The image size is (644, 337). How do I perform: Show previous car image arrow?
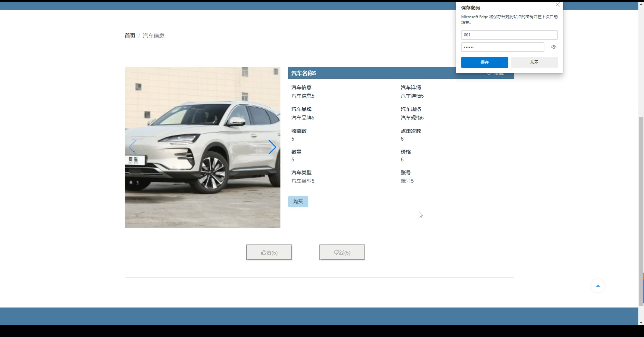[133, 147]
